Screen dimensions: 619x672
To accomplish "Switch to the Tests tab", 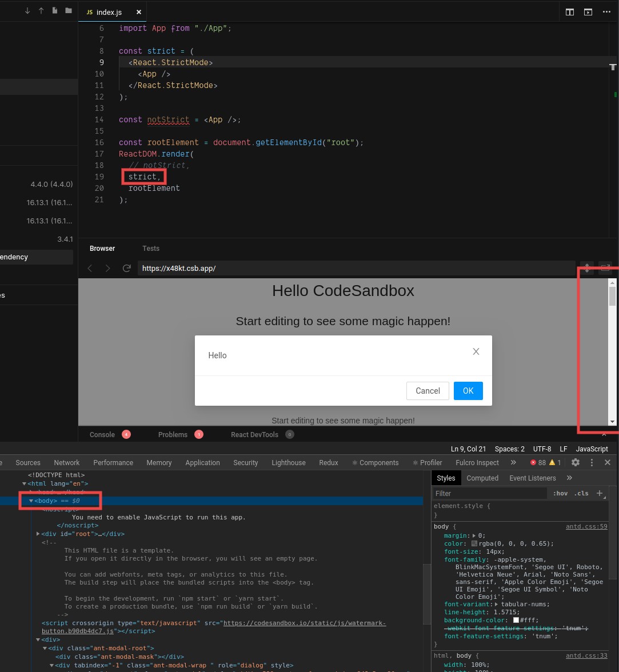I will [x=151, y=249].
